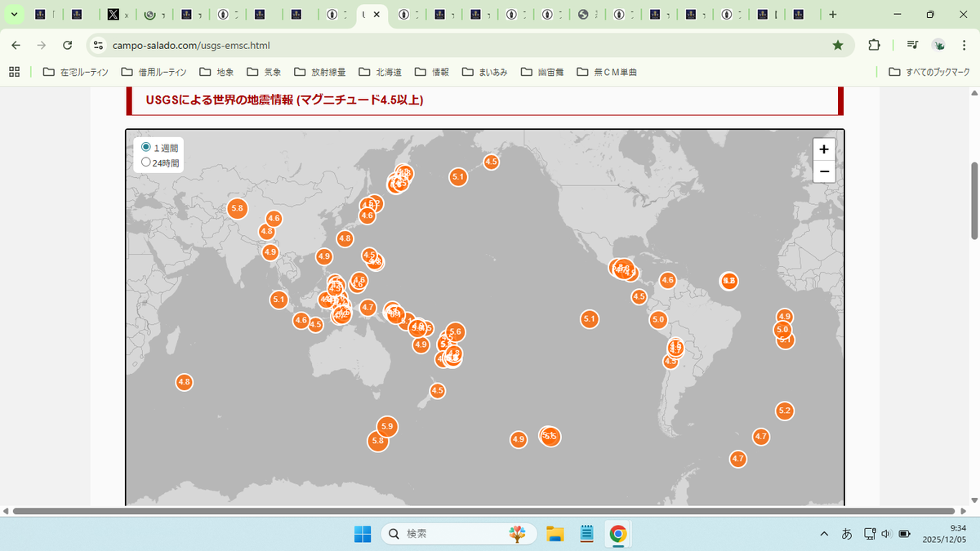
Task: Open File Explorer from taskbar
Action: point(555,534)
